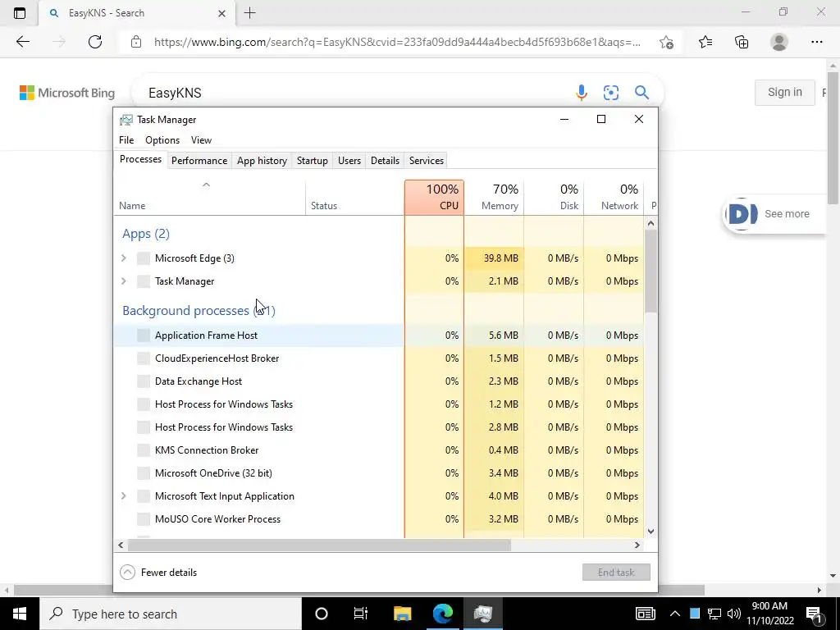Refresh the EasyKNS search page
The width and height of the screenshot is (840, 630).
[x=95, y=42]
